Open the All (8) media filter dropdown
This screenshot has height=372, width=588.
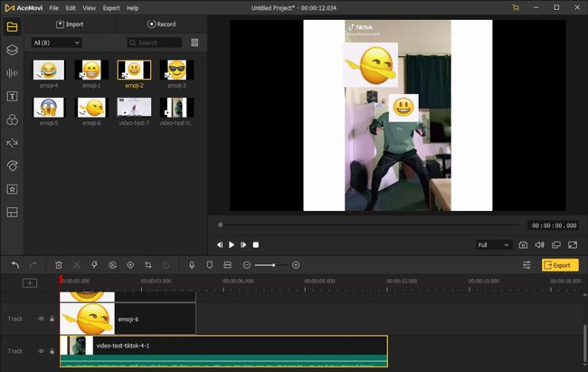pos(56,43)
